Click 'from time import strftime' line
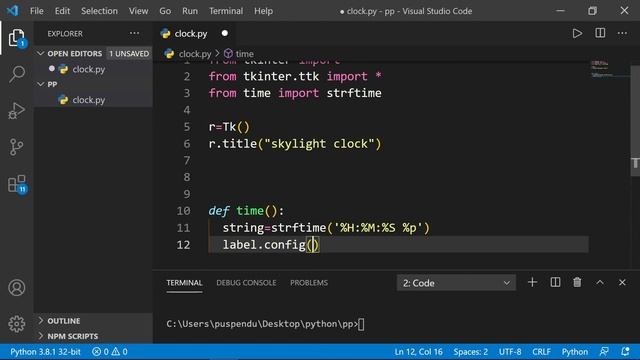Image resolution: width=640 pixels, height=360 pixels. coord(295,93)
